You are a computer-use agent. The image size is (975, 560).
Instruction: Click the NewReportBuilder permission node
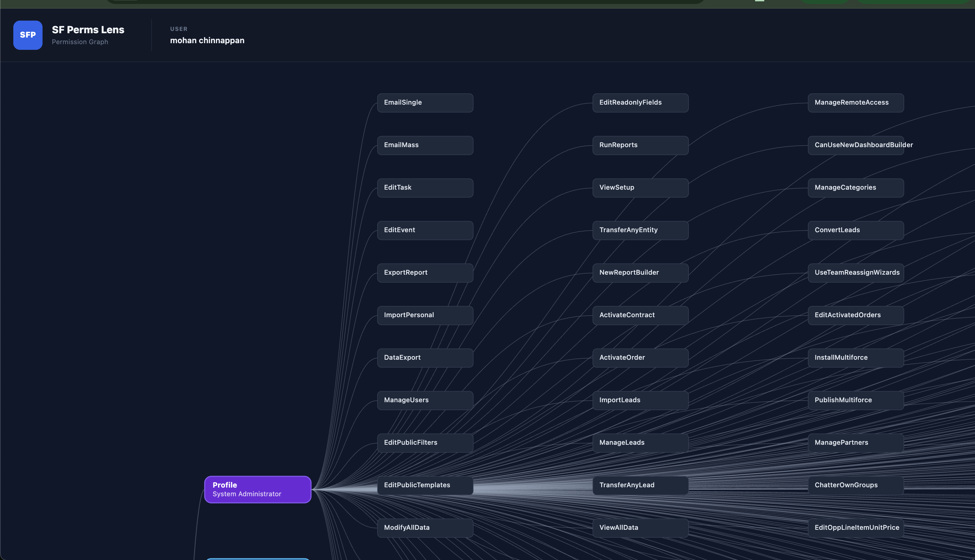click(x=641, y=273)
